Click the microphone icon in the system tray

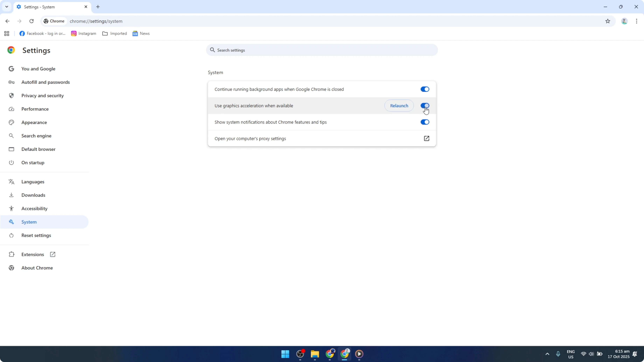point(558,354)
